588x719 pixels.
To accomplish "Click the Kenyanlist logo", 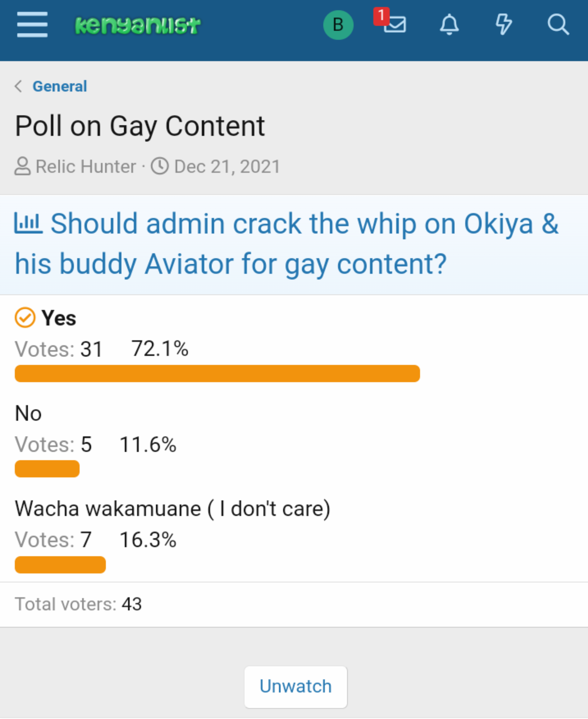I will click(138, 25).
